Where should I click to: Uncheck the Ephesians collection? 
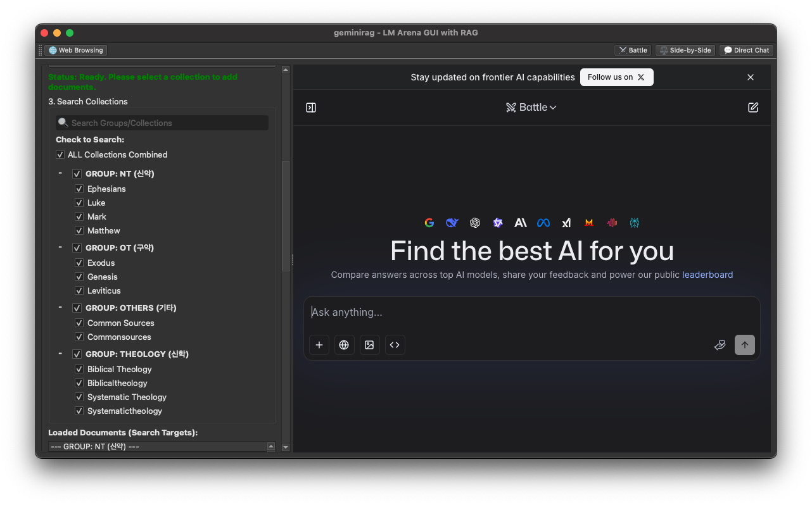tap(79, 189)
